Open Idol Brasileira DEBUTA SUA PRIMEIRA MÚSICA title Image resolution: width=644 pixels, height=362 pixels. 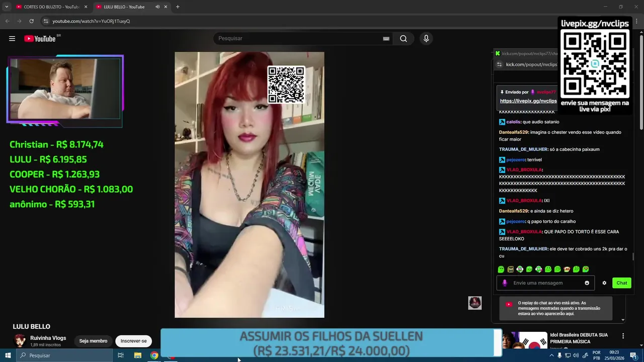tap(579, 338)
